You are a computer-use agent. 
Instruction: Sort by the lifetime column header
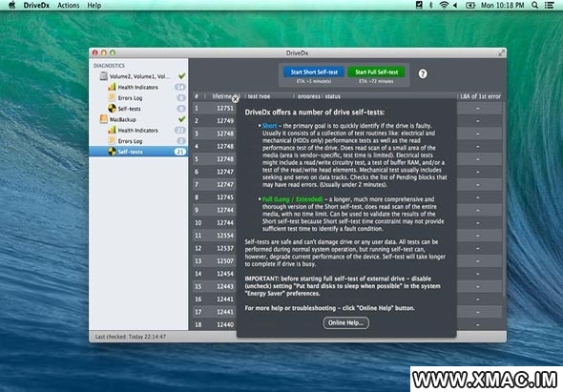[x=225, y=96]
